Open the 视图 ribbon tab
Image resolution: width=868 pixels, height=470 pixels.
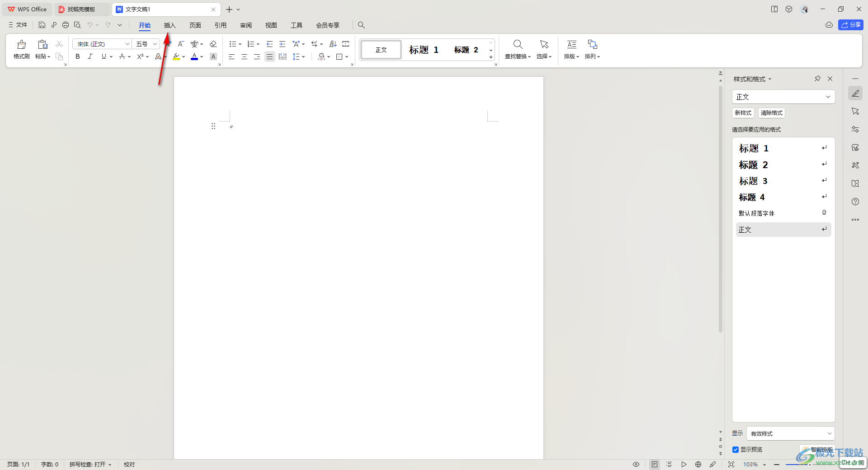271,25
